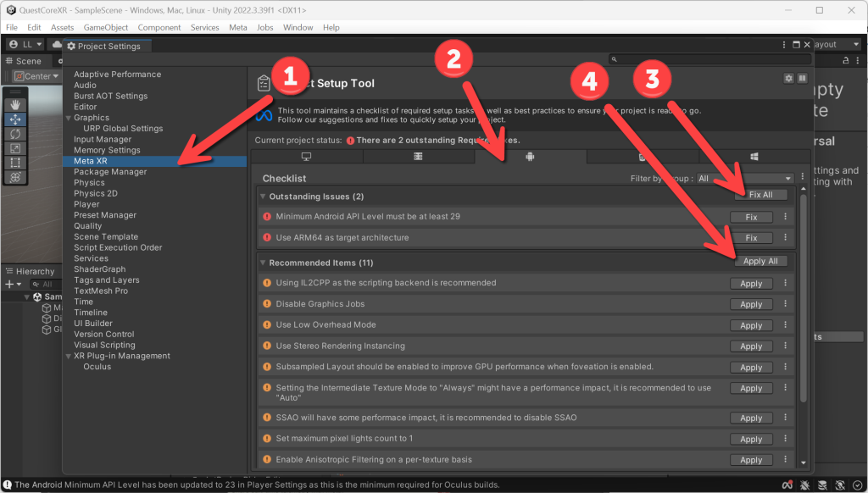The height and width of the screenshot is (493, 868).
Task: Open the Center pivot mode dropdown
Action: click(36, 76)
